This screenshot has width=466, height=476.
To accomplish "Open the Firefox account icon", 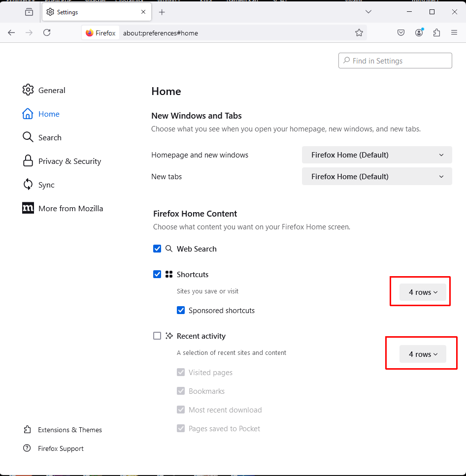I will point(419,33).
